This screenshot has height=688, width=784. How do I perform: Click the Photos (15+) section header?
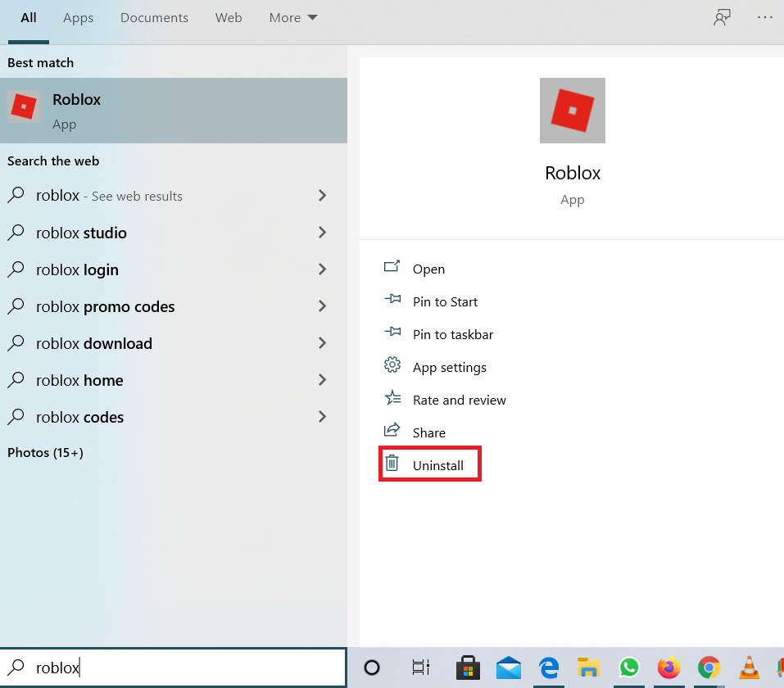tap(46, 452)
